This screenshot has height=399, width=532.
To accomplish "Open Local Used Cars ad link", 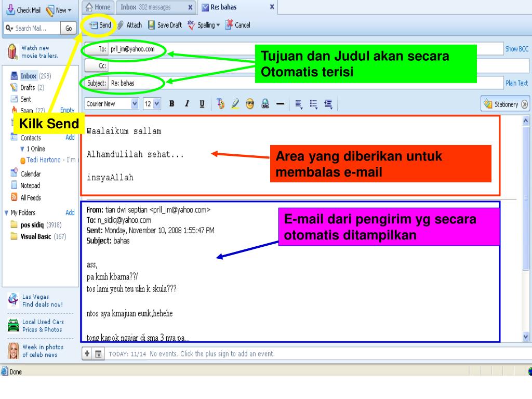I will (36, 326).
